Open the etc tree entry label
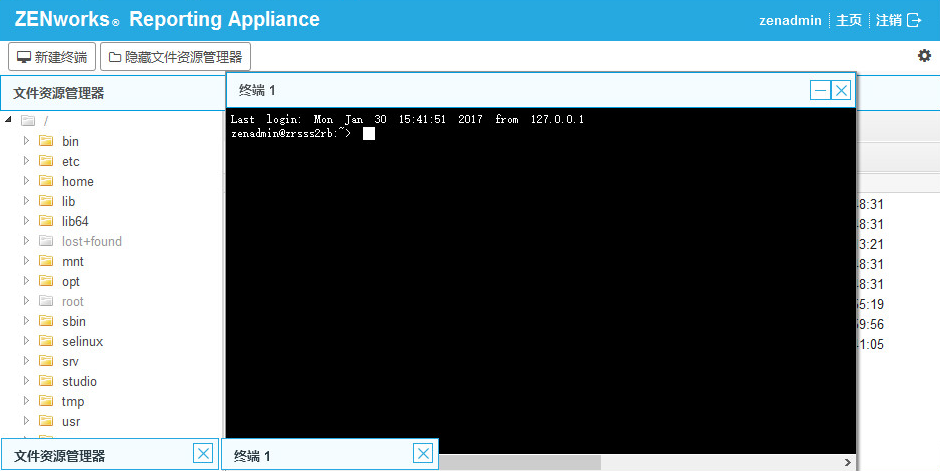940x471 pixels. point(71,161)
